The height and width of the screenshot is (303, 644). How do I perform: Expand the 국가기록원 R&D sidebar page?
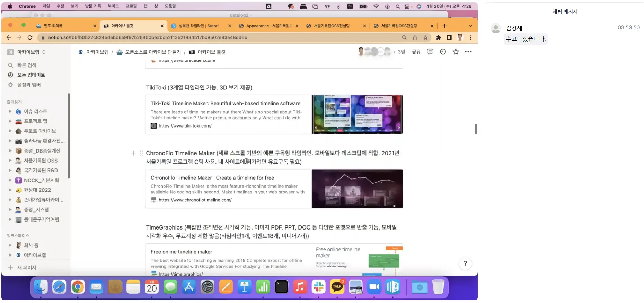(x=10, y=170)
